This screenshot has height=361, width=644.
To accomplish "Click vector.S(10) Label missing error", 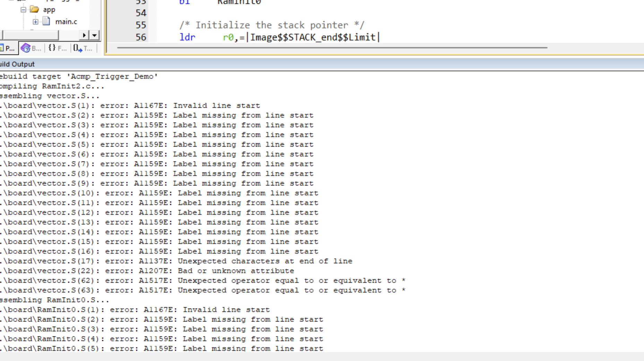I will point(159,193).
